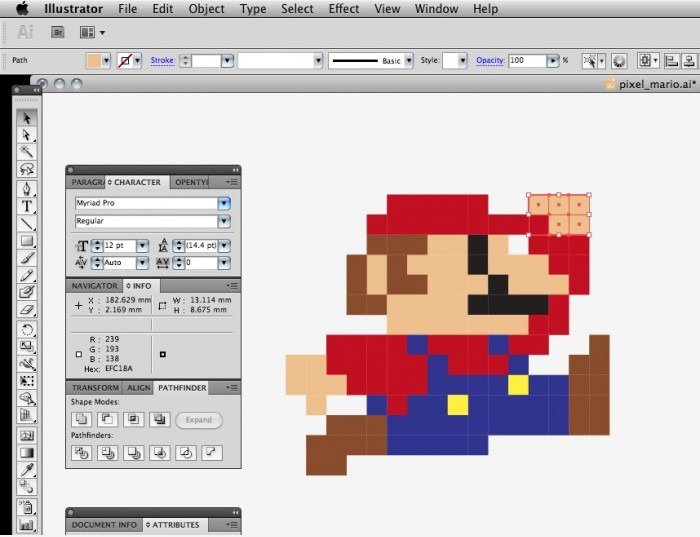Image resolution: width=700 pixels, height=537 pixels.
Task: Click the tracking stepper arrows
Action: [x=179, y=263]
